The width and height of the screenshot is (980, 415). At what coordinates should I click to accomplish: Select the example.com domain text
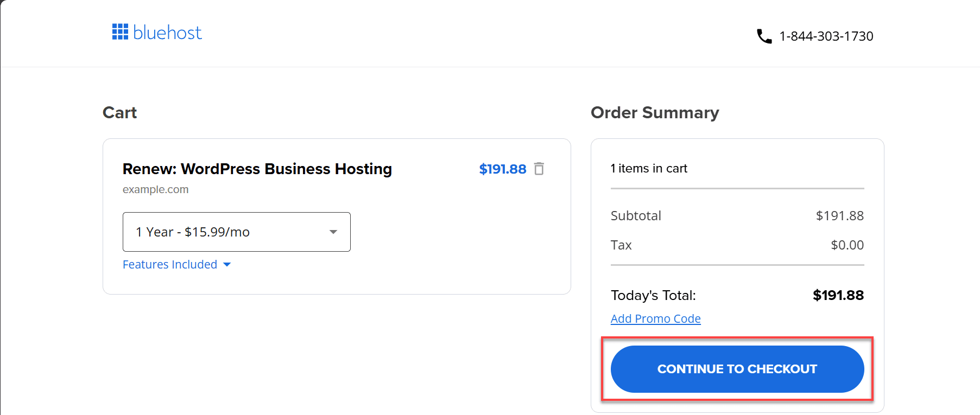point(155,190)
